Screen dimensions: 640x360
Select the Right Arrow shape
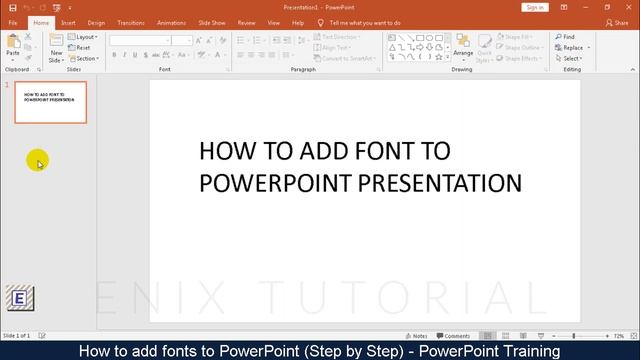(x=420, y=48)
